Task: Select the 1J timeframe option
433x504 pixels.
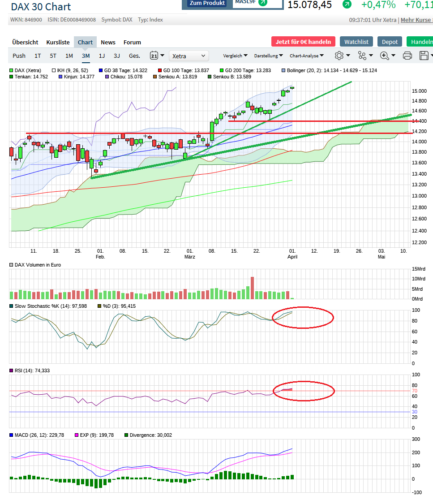Action: coord(103,56)
